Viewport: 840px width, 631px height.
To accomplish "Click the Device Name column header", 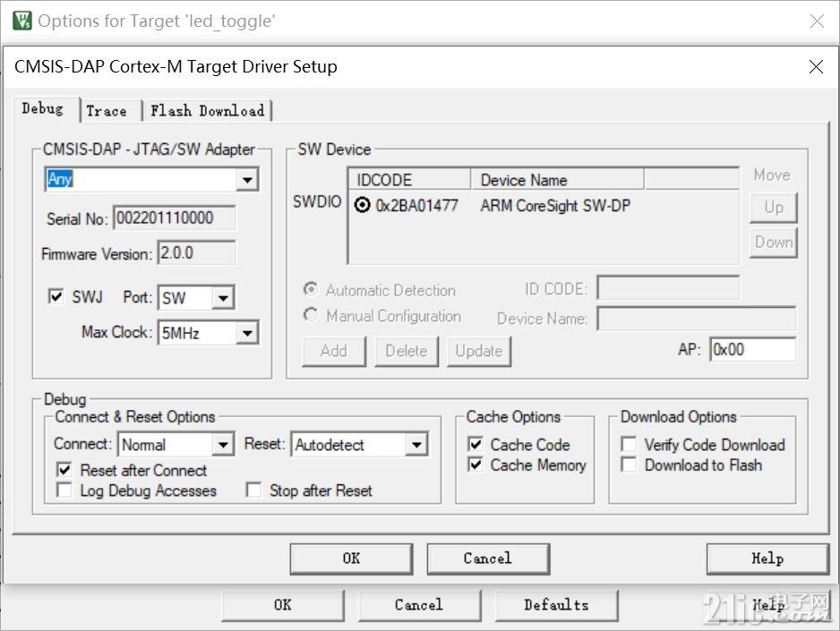I will [557, 180].
